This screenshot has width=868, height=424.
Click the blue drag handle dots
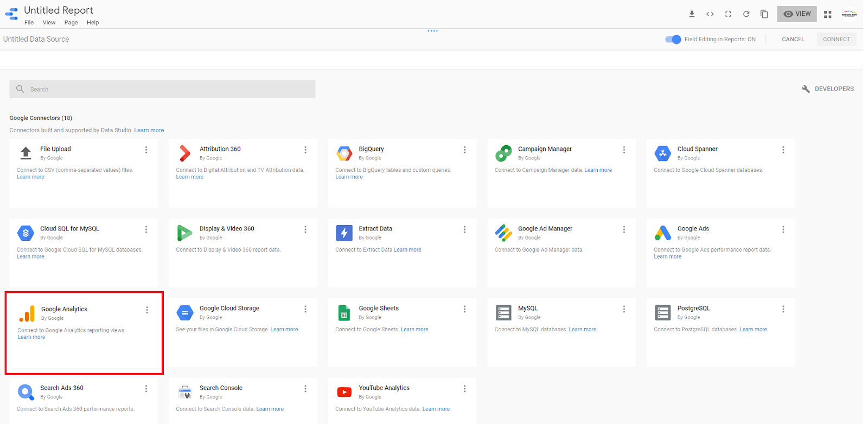tap(432, 31)
